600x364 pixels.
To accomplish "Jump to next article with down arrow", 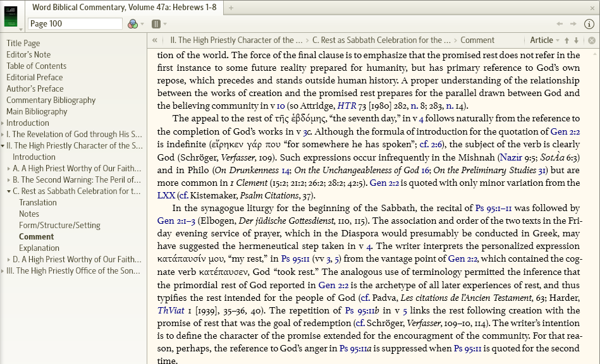I will coord(576,40).
